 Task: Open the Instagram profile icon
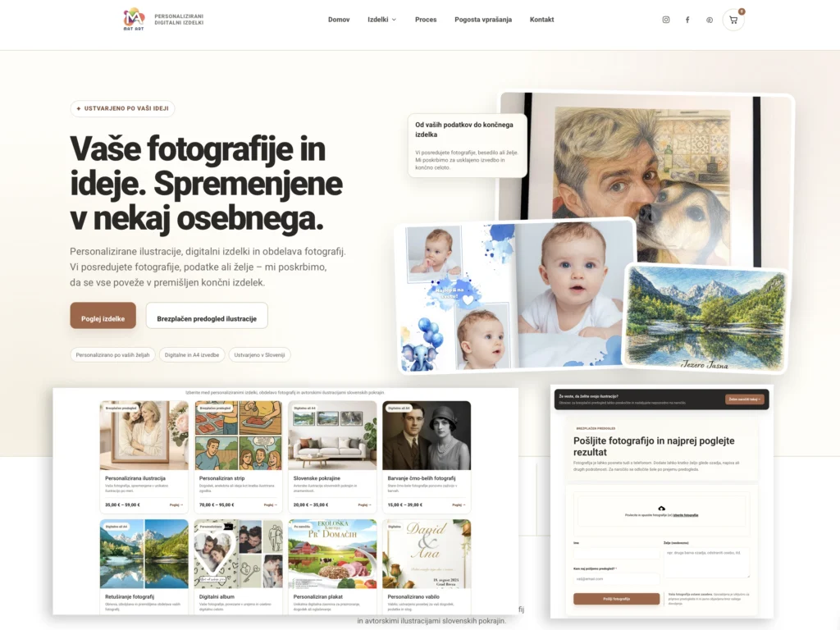(666, 20)
